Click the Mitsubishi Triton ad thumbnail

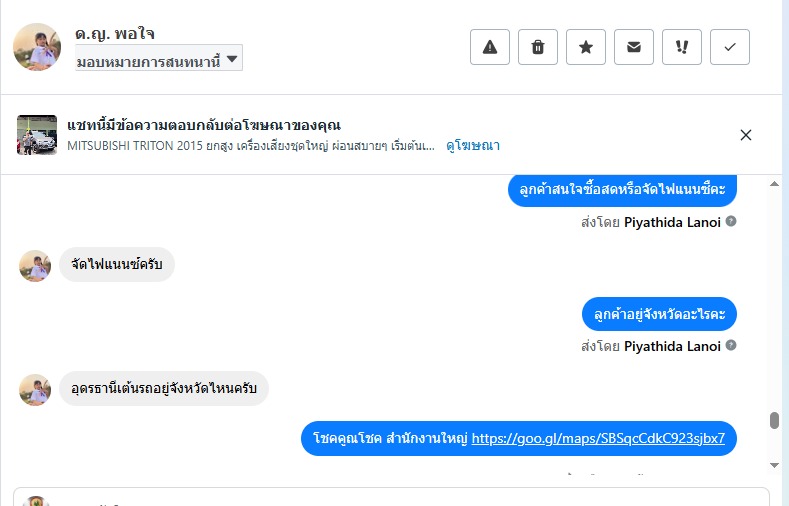coord(37,135)
